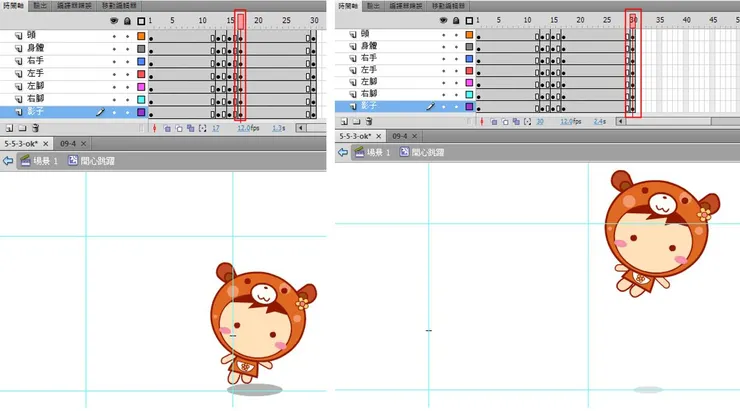
Task: Click show/hide all layers eye icon, frame-30 timeline
Action: point(443,20)
